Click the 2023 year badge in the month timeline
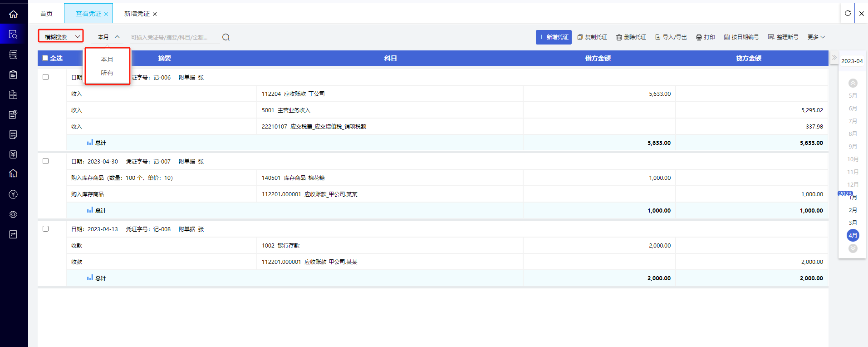Screen dimensions: 868x347 click(845, 193)
